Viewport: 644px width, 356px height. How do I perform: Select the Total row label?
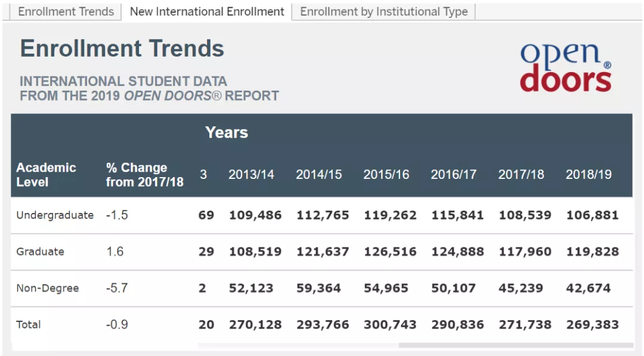pos(29,324)
